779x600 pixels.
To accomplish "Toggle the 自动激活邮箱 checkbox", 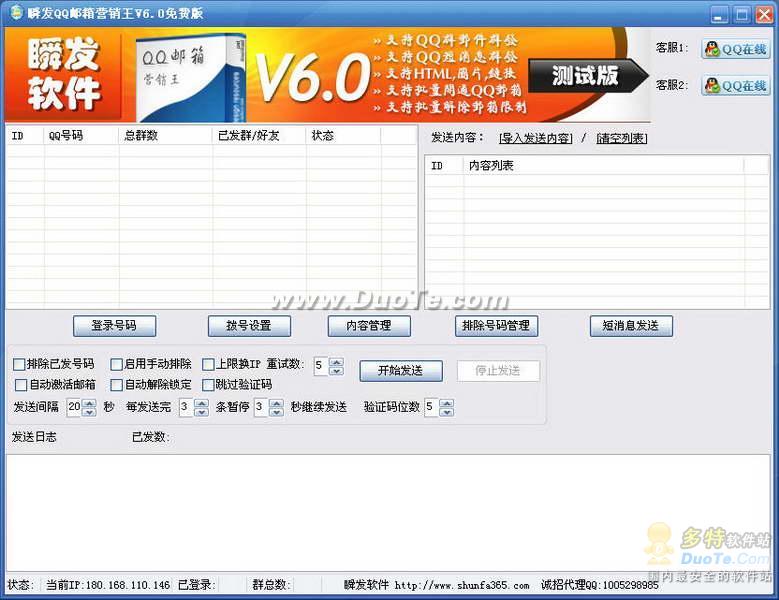I will click(22, 385).
